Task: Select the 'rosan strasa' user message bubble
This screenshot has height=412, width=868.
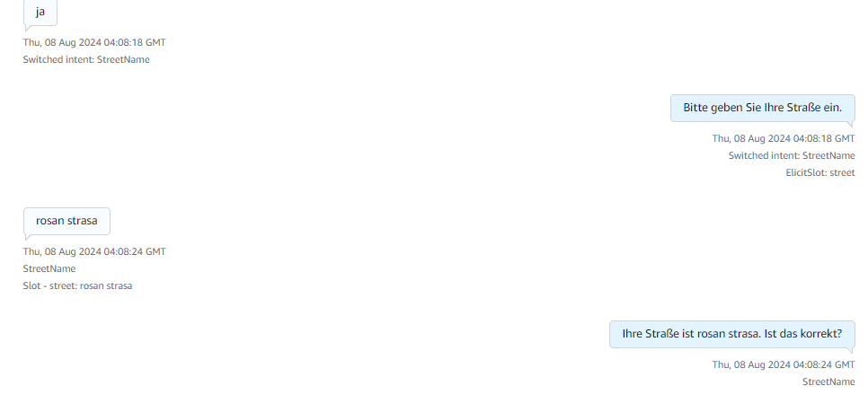Action: [x=67, y=221]
